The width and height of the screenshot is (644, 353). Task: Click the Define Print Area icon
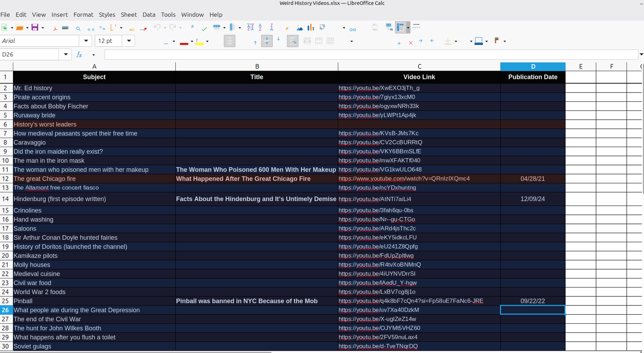pyautogui.click(x=389, y=27)
